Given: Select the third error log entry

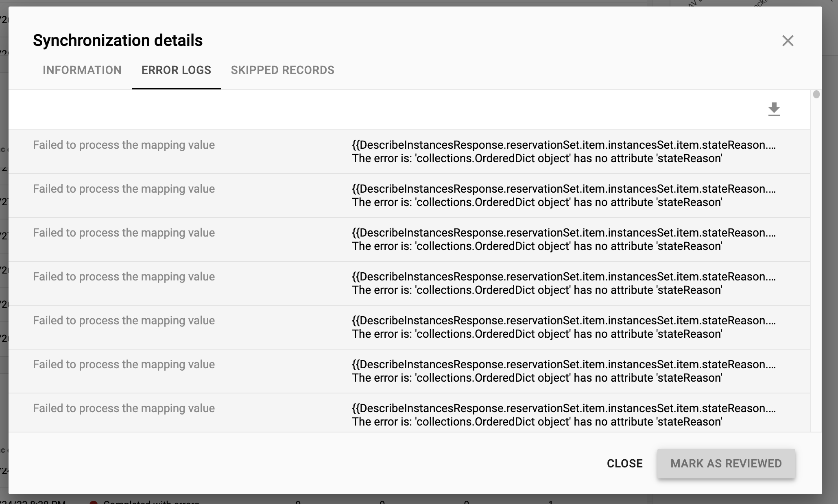Looking at the screenshot, I should [x=124, y=232].
